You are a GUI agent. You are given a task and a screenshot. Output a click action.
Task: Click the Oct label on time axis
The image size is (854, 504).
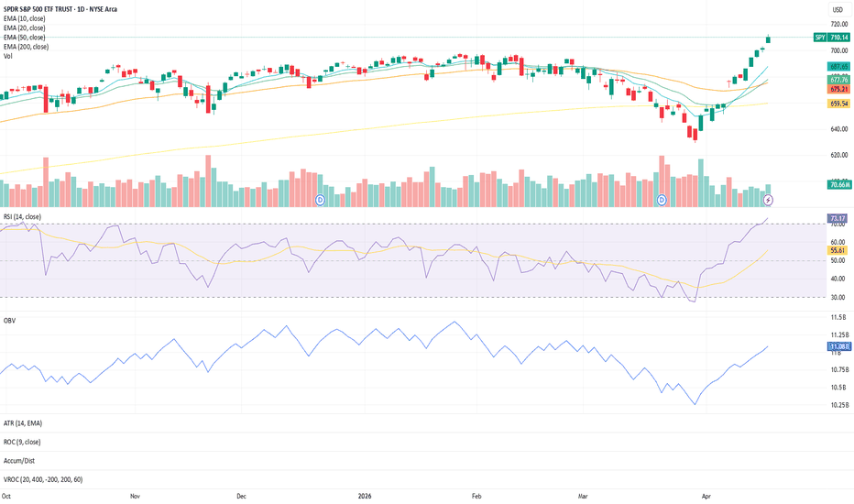coord(6,497)
